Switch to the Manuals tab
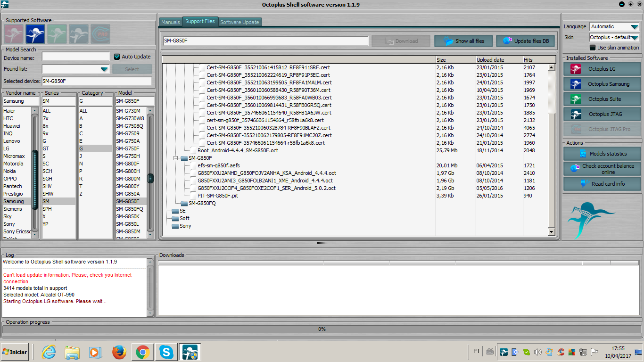The image size is (644, 362). pos(170,22)
